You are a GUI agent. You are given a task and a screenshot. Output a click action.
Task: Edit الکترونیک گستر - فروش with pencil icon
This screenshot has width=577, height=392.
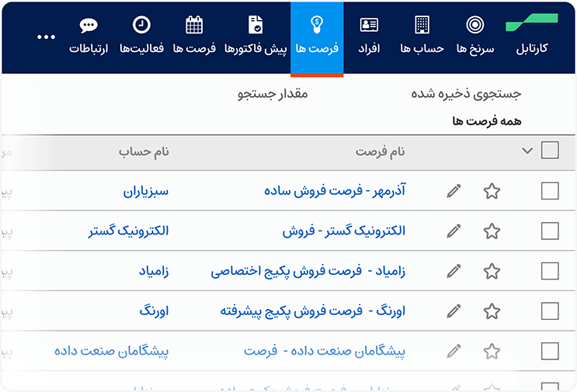[x=454, y=231]
